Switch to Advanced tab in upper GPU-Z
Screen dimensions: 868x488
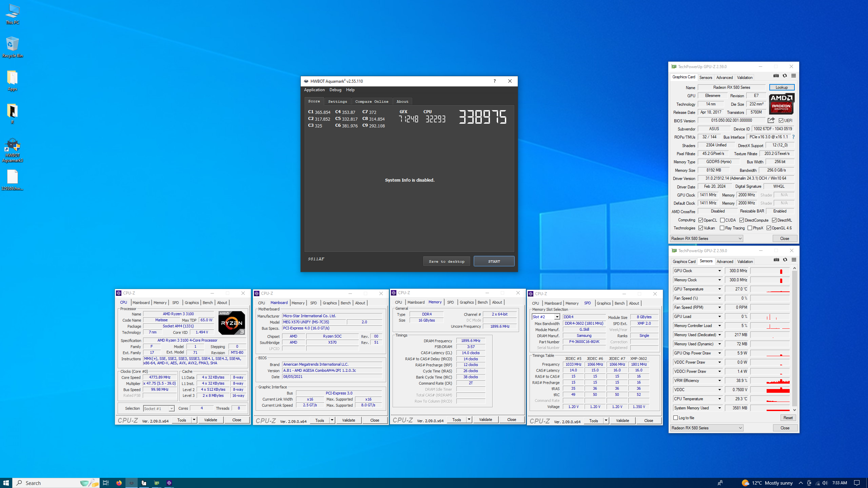724,78
